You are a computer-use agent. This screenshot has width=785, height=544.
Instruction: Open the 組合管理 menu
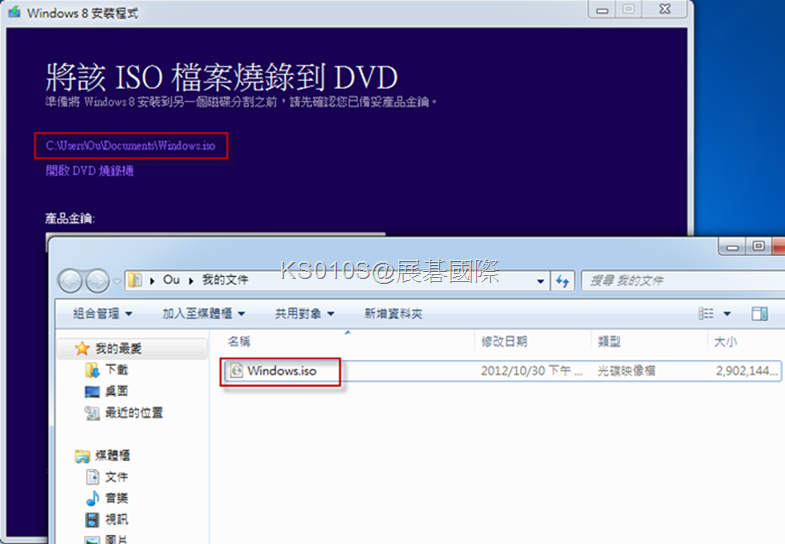click(x=103, y=314)
